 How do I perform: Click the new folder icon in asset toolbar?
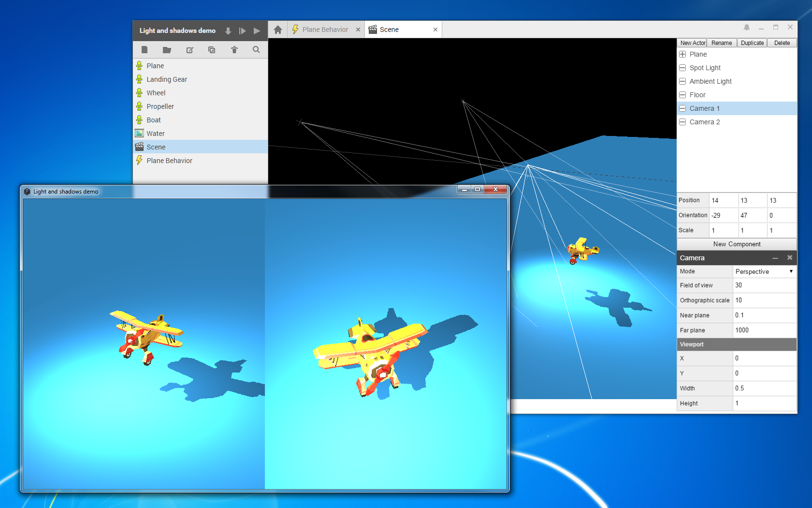coord(167,50)
